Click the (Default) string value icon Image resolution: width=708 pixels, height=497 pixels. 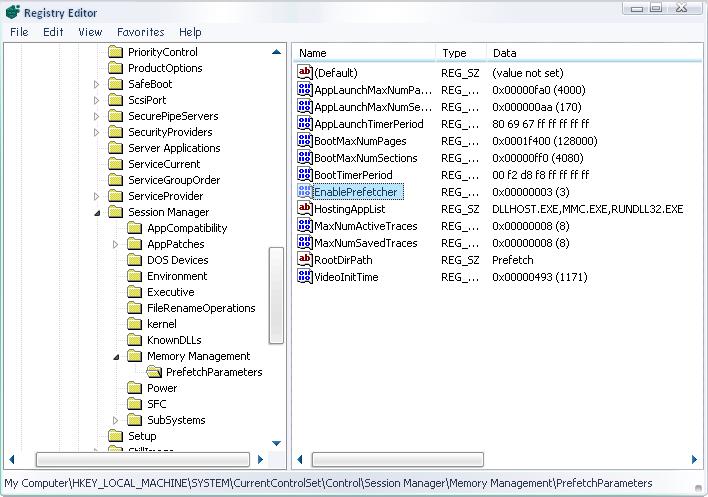(x=305, y=72)
